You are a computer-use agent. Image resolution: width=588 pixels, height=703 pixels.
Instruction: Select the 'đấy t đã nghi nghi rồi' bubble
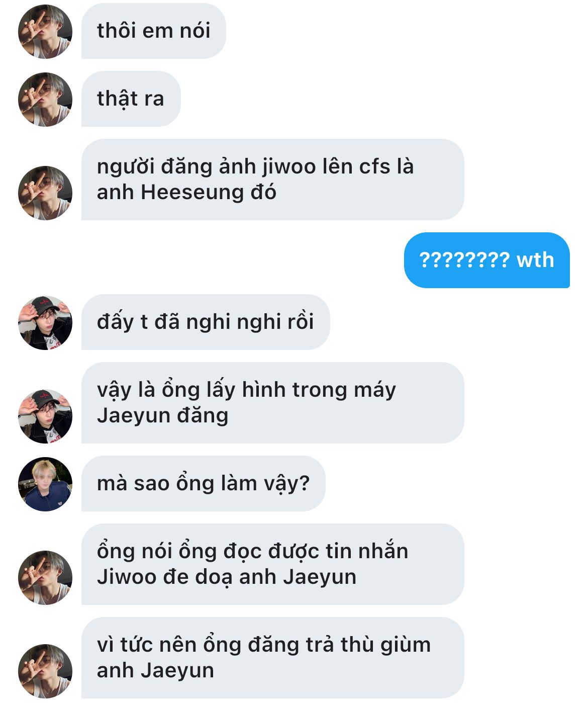point(206,322)
